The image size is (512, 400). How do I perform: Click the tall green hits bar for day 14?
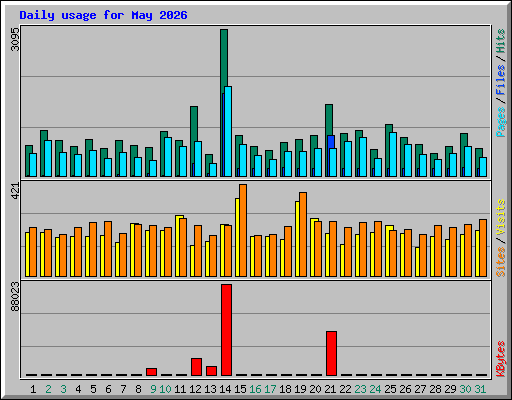pyautogui.click(x=223, y=60)
